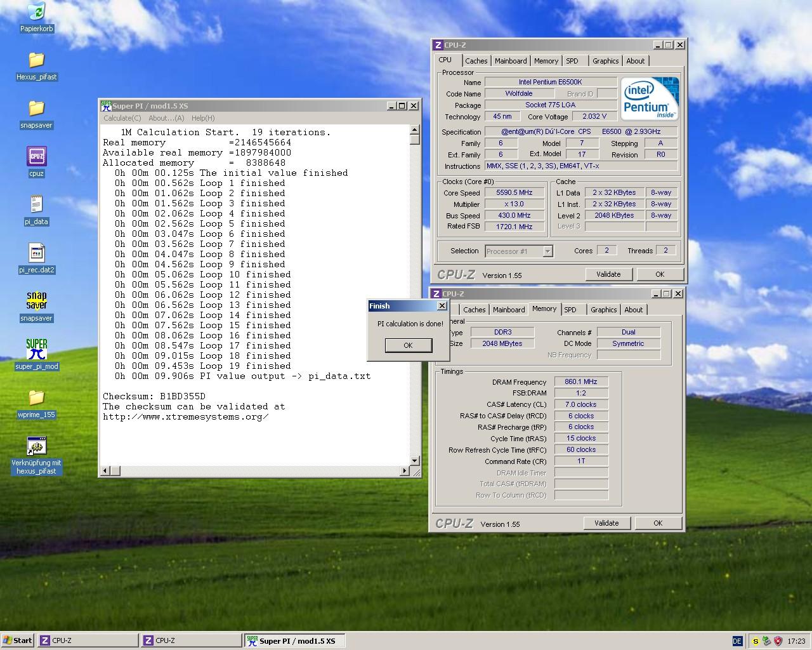Switch to Mainboard tab in lower CPU-Z
The width and height of the screenshot is (812, 650).
(509, 310)
